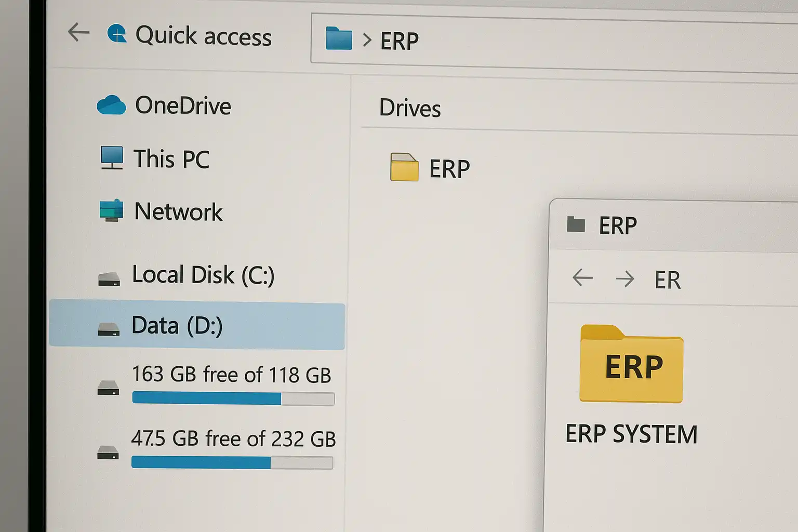Screen dimensions: 798x532
Task: Click the 163 GB free storage bar
Action: pyautogui.click(x=233, y=398)
